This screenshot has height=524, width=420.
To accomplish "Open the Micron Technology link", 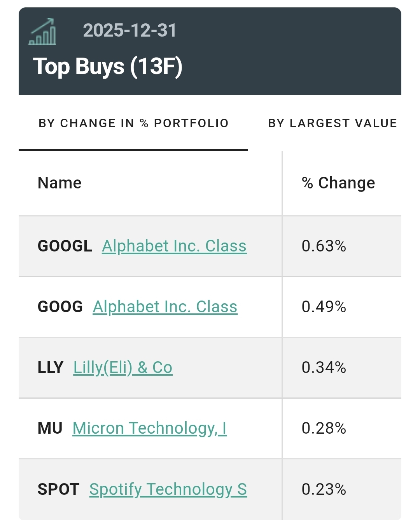I will (x=149, y=428).
